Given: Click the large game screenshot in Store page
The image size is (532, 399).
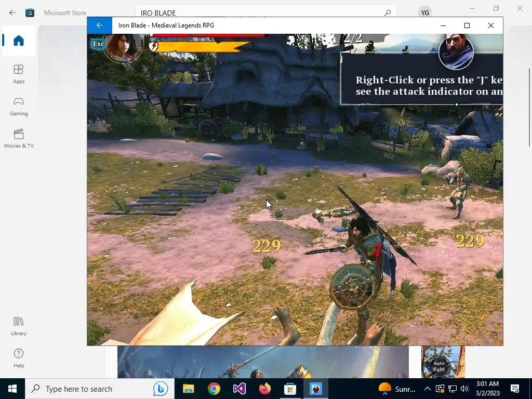Looking at the screenshot, I should click(x=263, y=362).
